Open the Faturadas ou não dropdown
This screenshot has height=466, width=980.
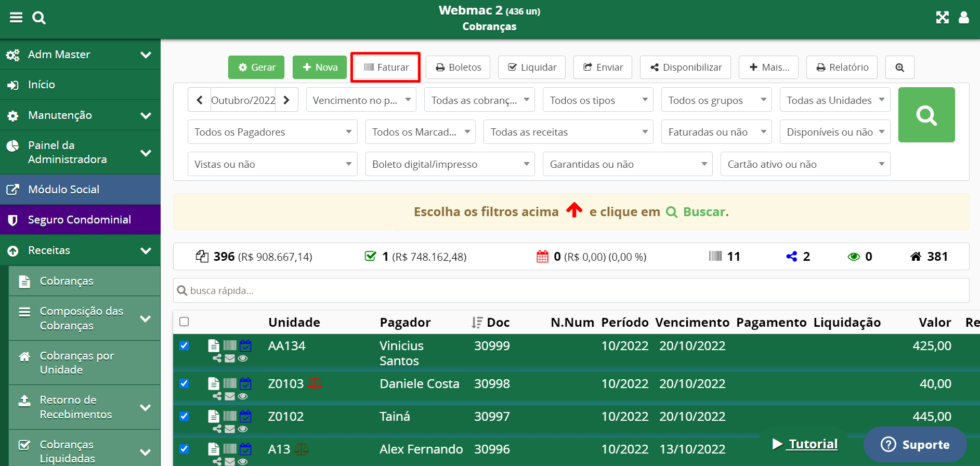(717, 132)
